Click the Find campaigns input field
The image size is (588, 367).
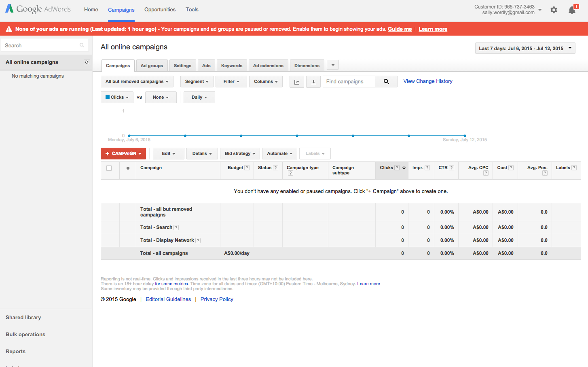point(349,82)
